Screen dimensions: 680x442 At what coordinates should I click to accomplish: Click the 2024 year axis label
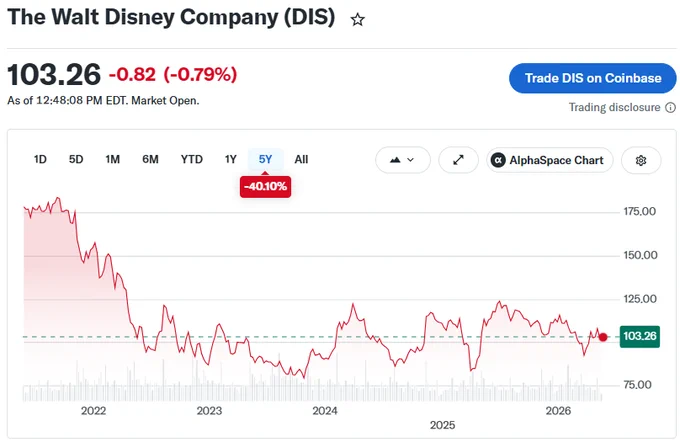pyautogui.click(x=325, y=411)
